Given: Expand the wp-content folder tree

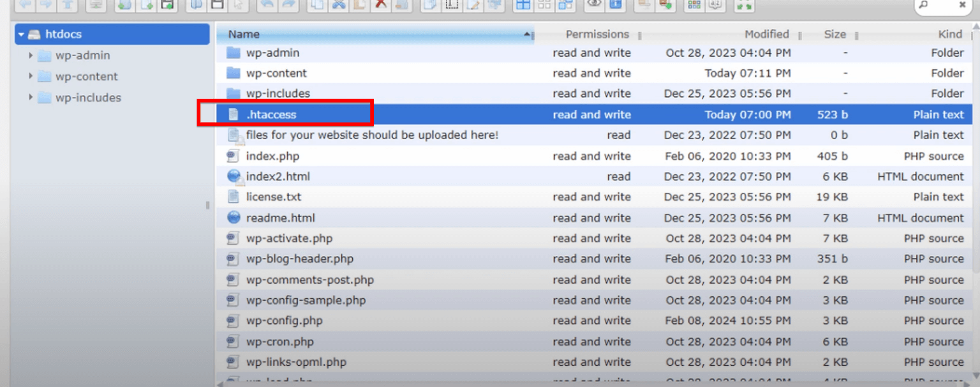Looking at the screenshot, I should pos(30,77).
